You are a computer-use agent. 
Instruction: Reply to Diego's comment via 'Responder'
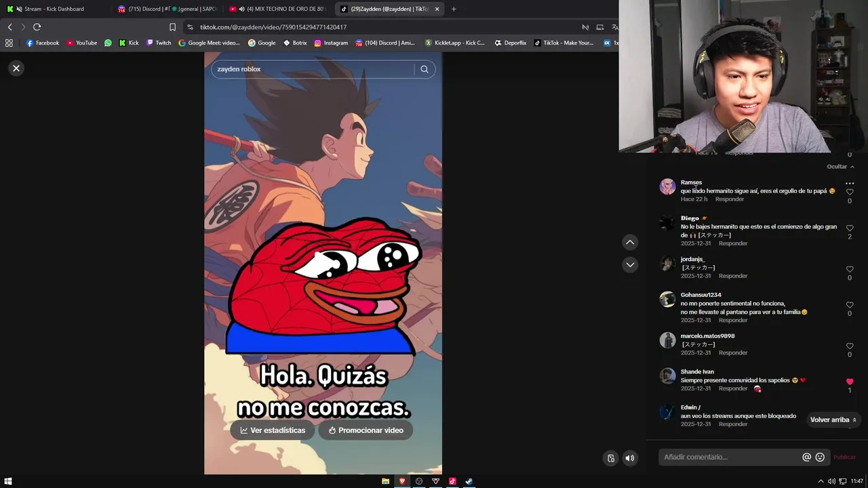(x=733, y=243)
